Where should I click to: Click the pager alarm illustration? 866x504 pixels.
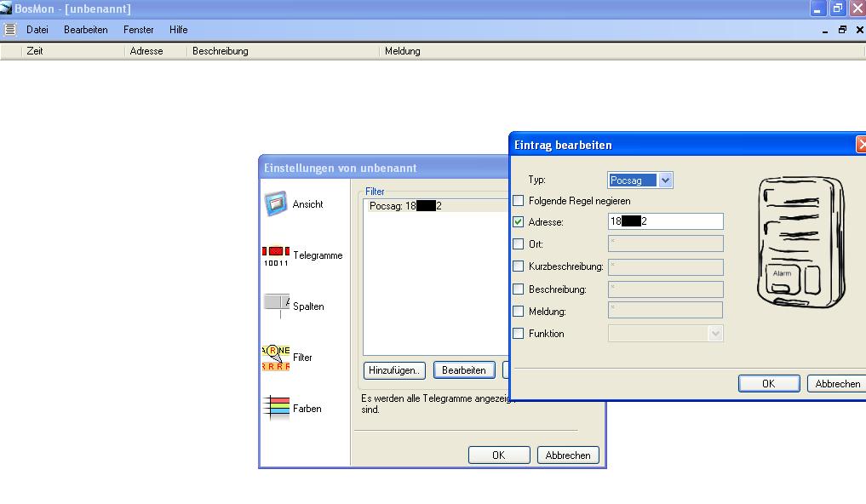[800, 242]
